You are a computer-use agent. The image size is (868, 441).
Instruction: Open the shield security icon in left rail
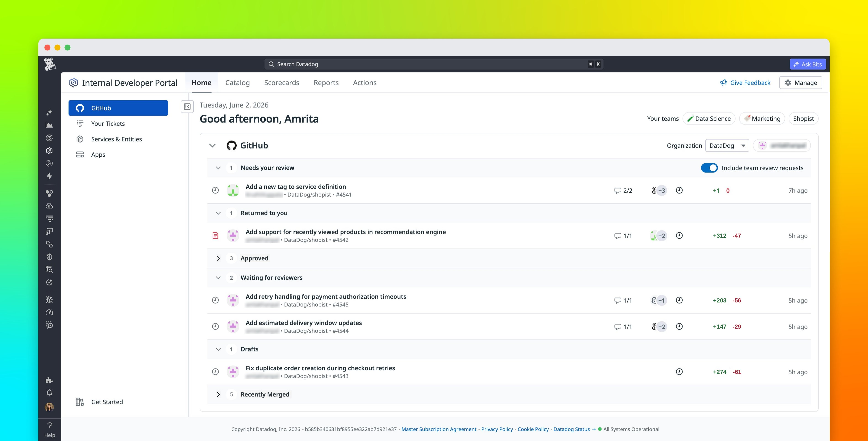coord(50,257)
